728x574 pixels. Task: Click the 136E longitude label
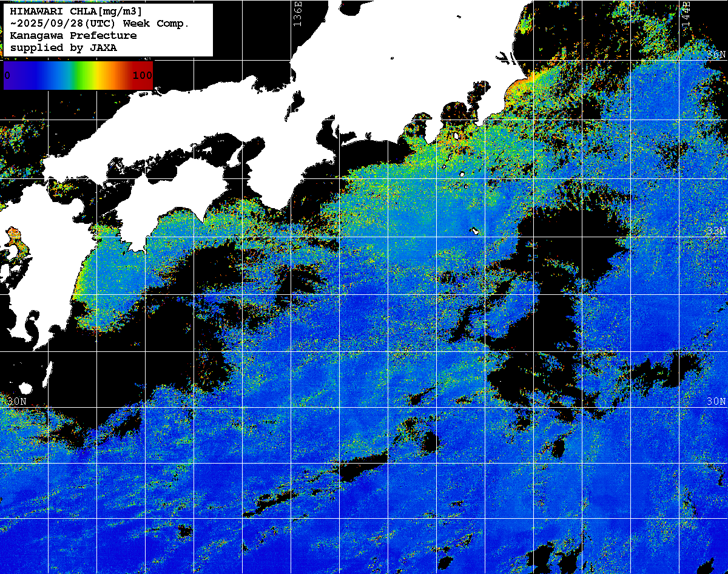[297, 13]
